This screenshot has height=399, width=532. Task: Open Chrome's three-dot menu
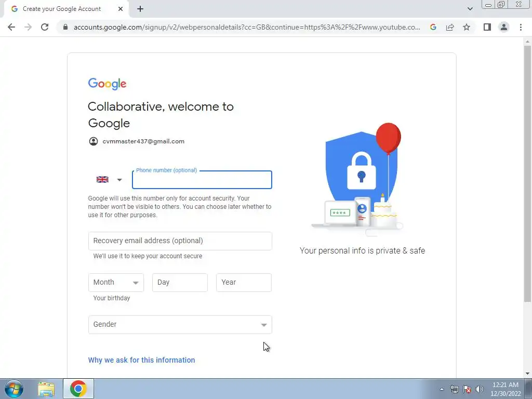coord(521,27)
